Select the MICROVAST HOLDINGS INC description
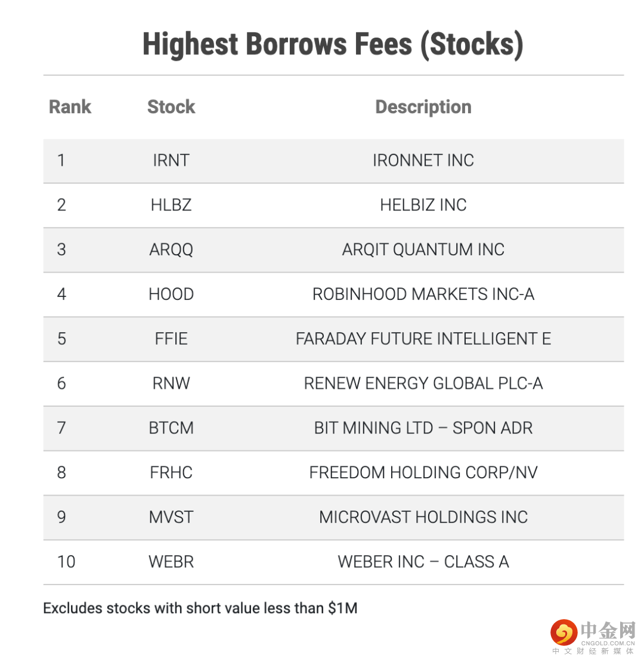This screenshot has width=644, height=662. [x=423, y=516]
